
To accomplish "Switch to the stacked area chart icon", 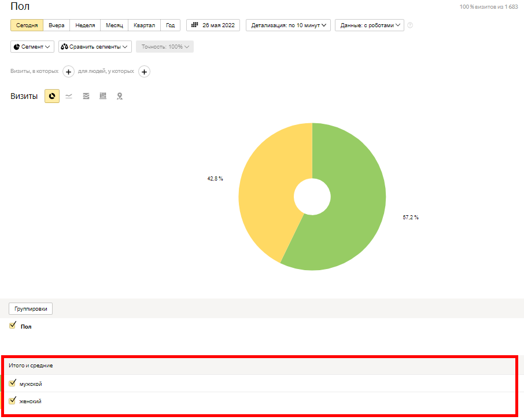I will point(86,96).
